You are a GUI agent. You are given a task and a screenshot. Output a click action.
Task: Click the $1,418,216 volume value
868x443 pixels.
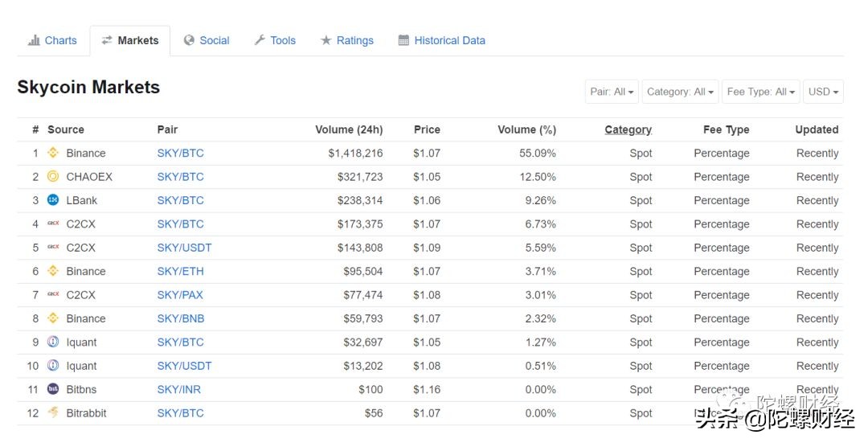(x=355, y=153)
